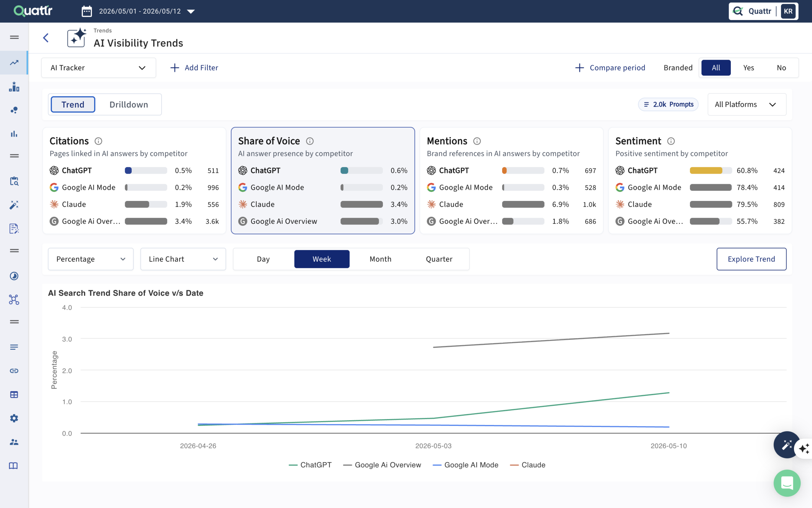Click the Mentions info icon

coord(477,141)
